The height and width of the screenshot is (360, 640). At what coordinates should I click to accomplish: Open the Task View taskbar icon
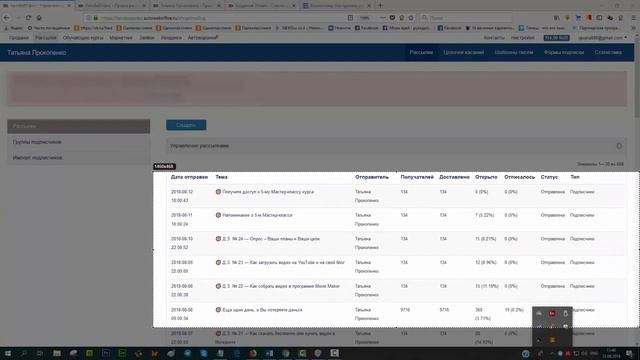40,353
